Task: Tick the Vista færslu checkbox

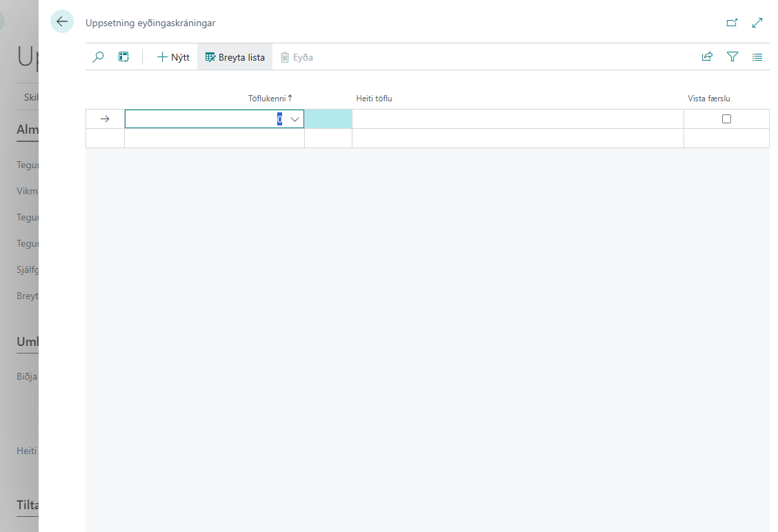Action: 726,119
